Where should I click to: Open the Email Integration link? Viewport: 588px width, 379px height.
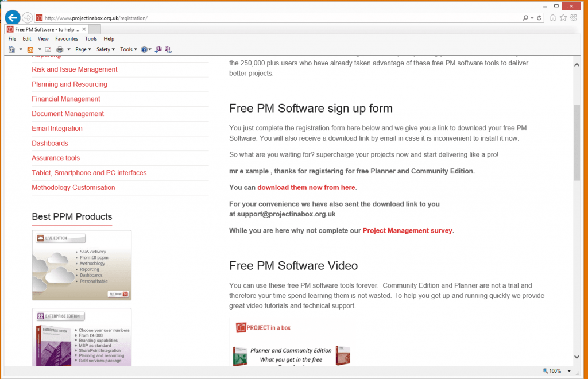[57, 128]
